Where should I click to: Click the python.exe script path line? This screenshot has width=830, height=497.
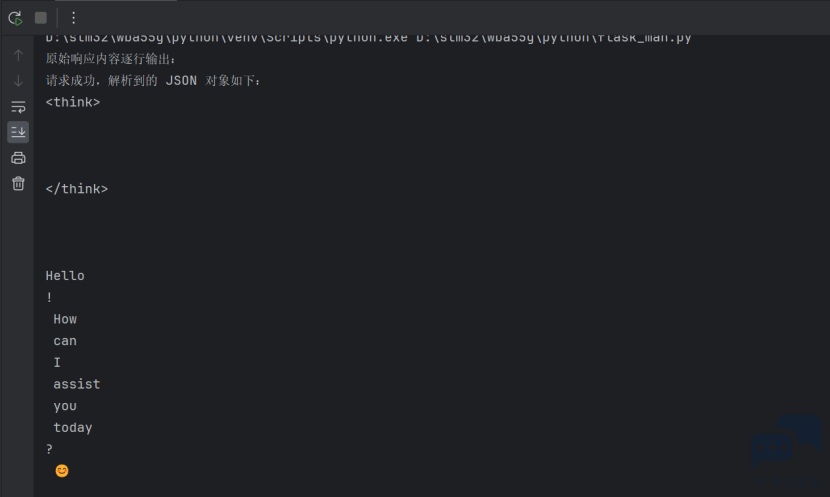pyautogui.click(x=368, y=38)
